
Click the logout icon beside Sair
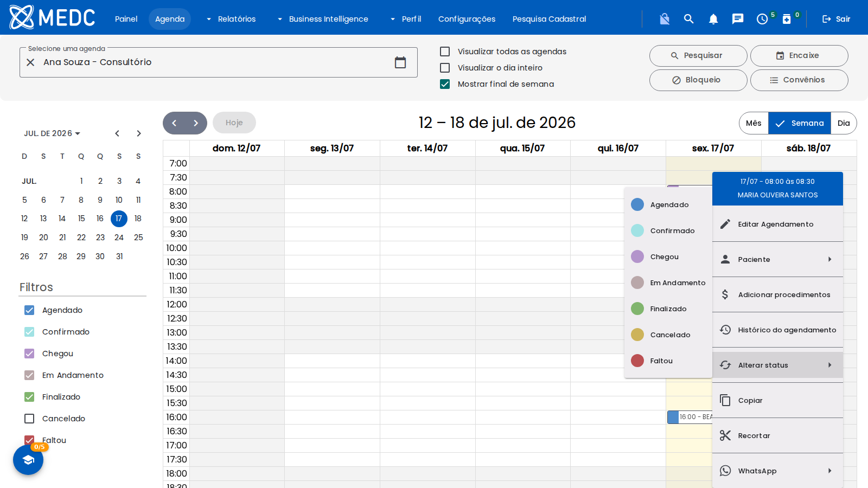pyautogui.click(x=827, y=19)
